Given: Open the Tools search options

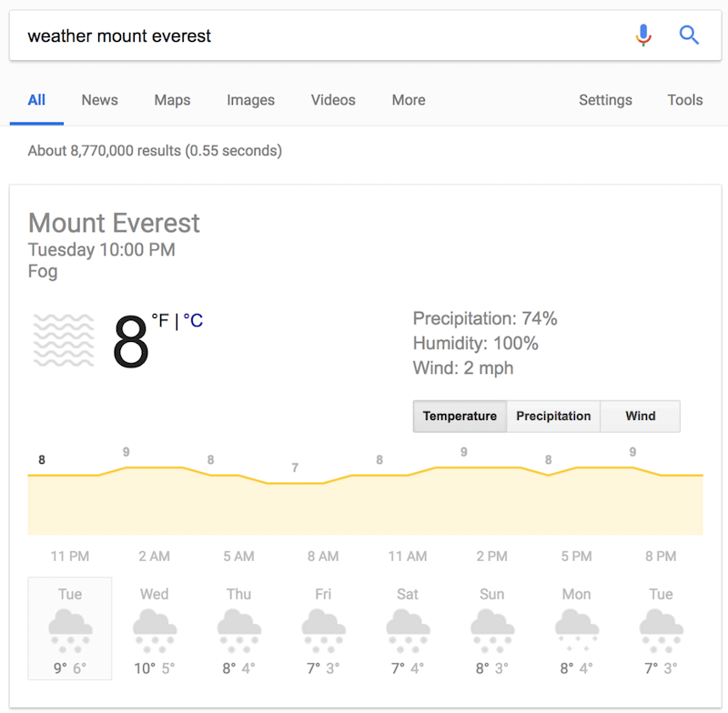Looking at the screenshot, I should 684,100.
